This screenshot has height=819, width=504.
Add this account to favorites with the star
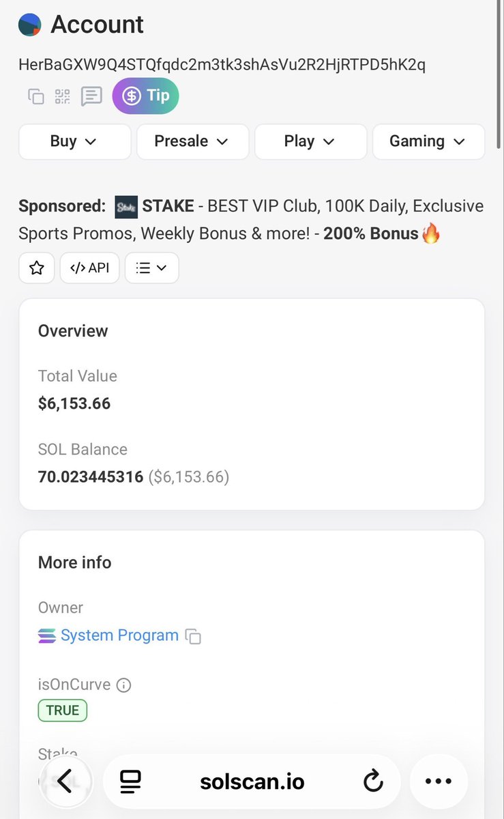(37, 268)
